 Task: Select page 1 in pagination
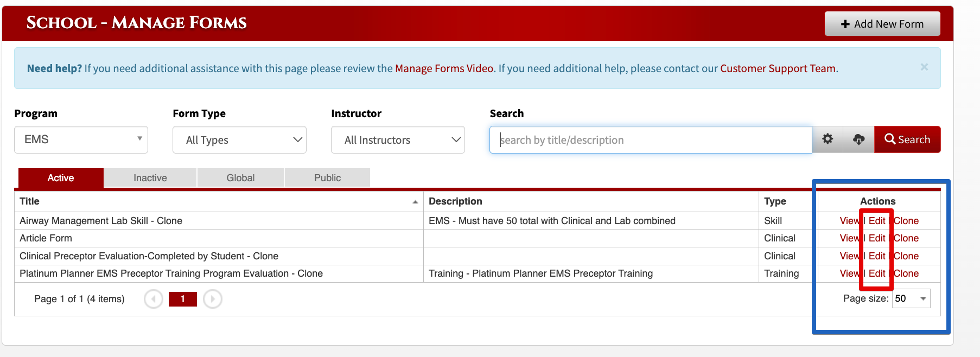point(183,299)
